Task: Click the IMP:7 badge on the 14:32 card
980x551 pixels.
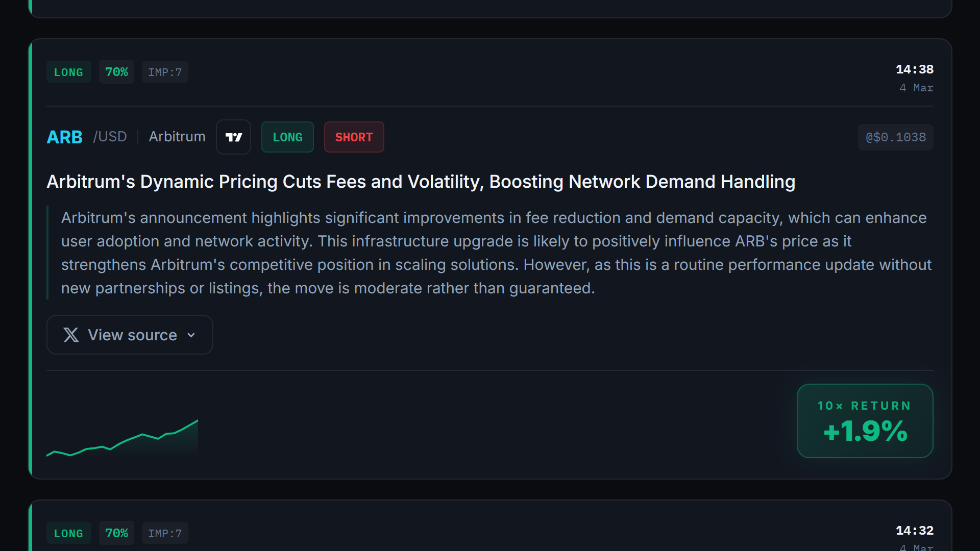Action: coord(165,533)
